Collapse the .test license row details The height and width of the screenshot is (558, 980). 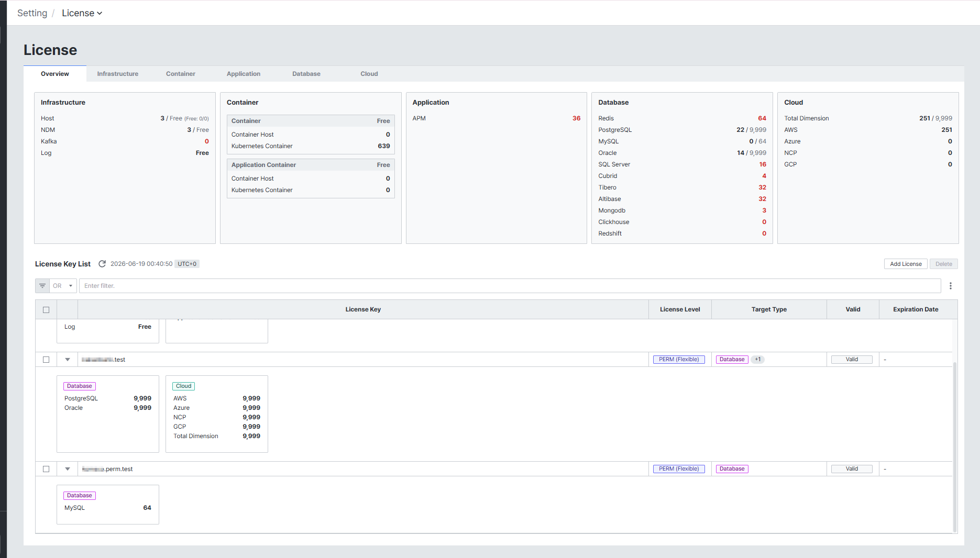(x=68, y=360)
